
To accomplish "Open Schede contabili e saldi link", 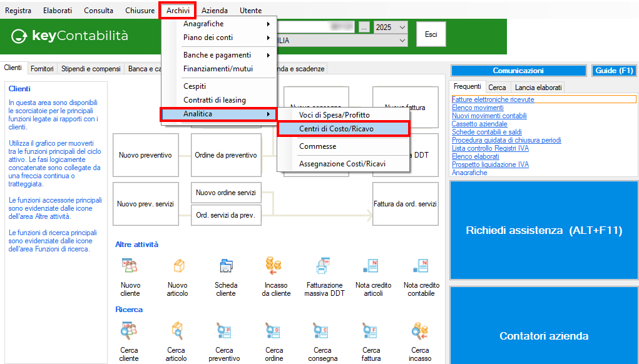I will pos(486,132).
